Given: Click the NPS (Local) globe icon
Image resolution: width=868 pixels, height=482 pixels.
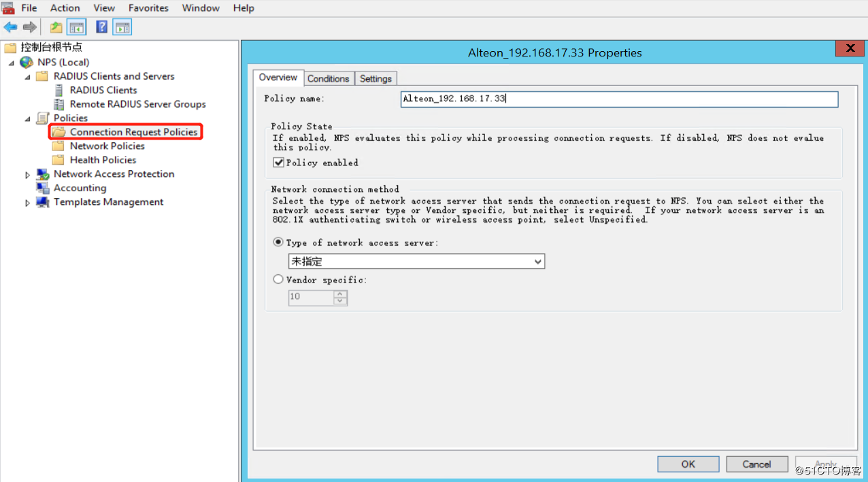Looking at the screenshot, I should pos(27,62).
